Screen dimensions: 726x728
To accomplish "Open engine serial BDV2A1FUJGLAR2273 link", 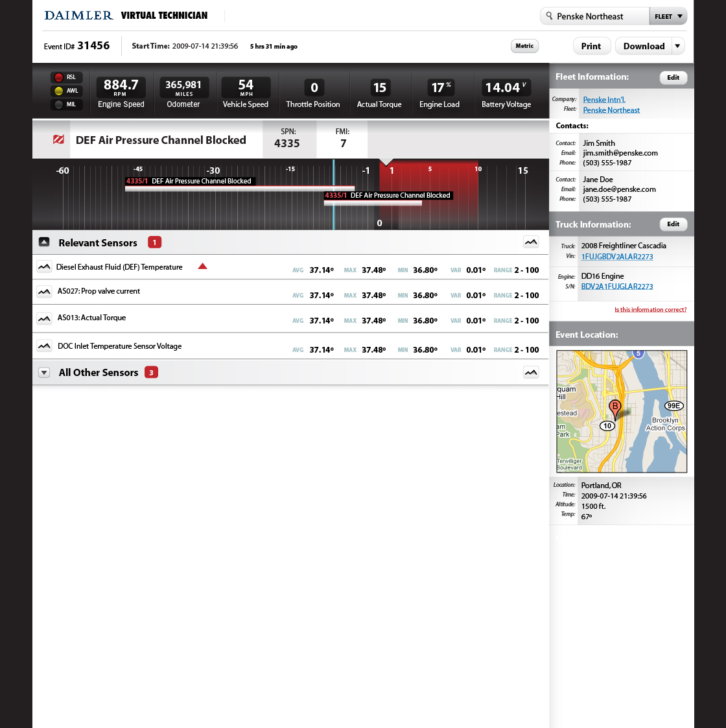I will click(617, 287).
